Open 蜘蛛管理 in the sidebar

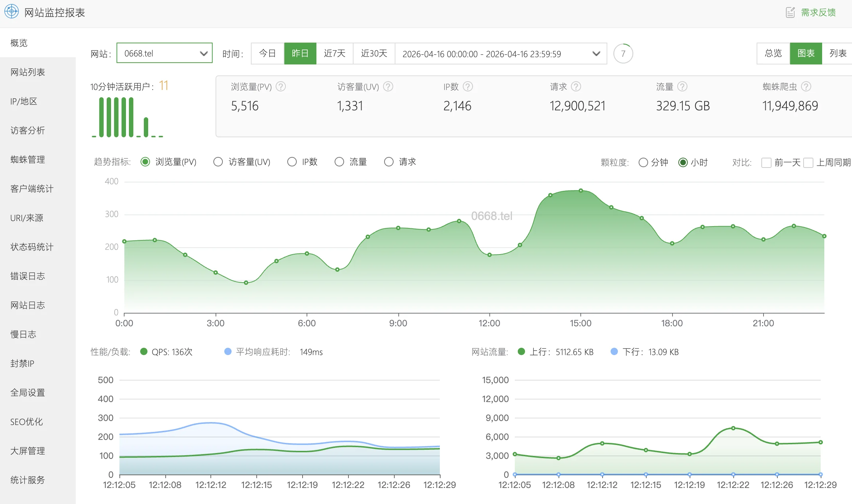point(28,160)
